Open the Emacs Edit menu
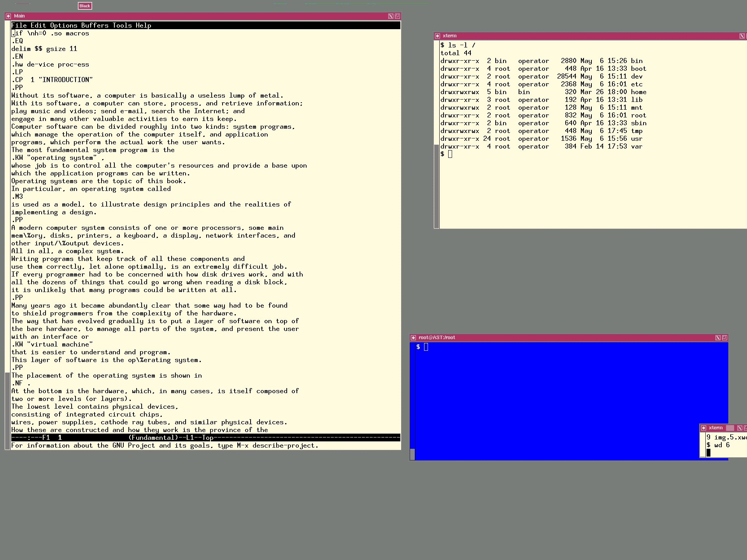Viewport: 747px width, 560px height. (x=38, y=25)
